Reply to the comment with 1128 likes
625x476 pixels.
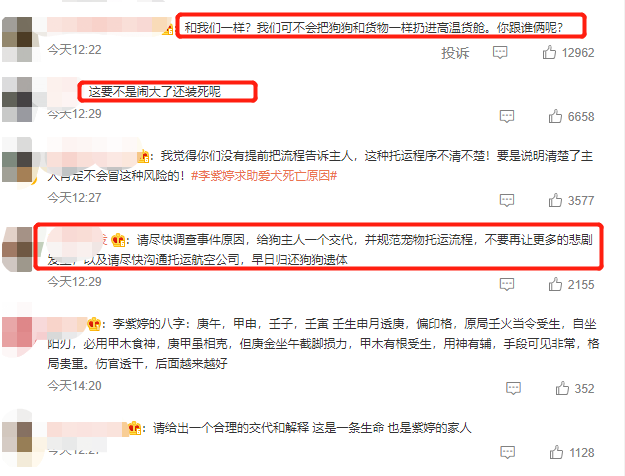507,452
